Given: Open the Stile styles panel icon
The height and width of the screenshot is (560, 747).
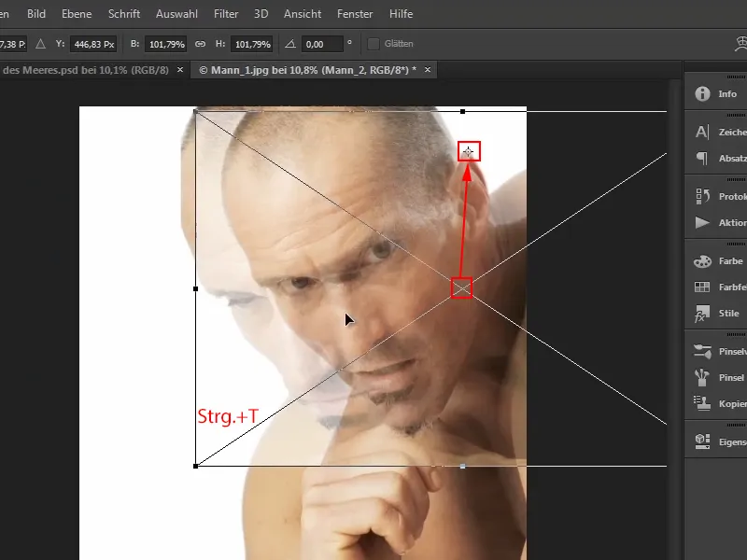Looking at the screenshot, I should tap(702, 314).
